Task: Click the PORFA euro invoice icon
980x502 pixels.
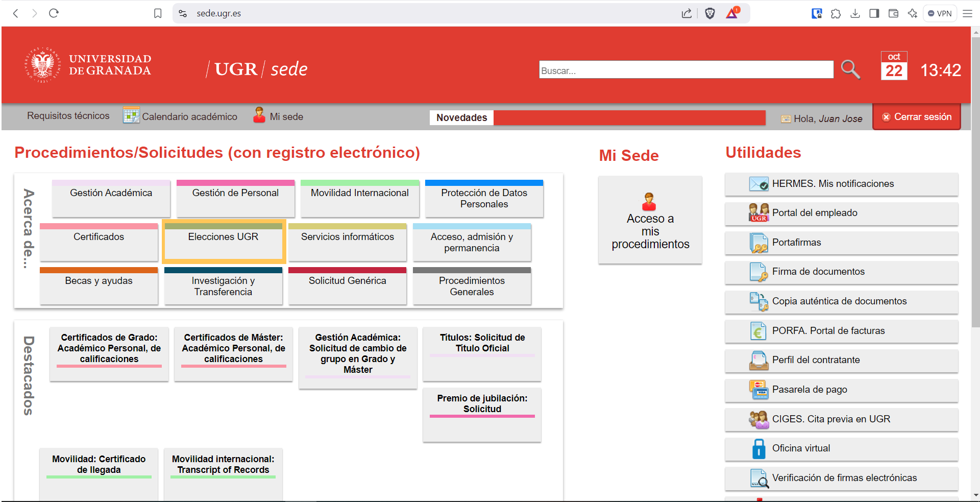Action: pyautogui.click(x=758, y=331)
